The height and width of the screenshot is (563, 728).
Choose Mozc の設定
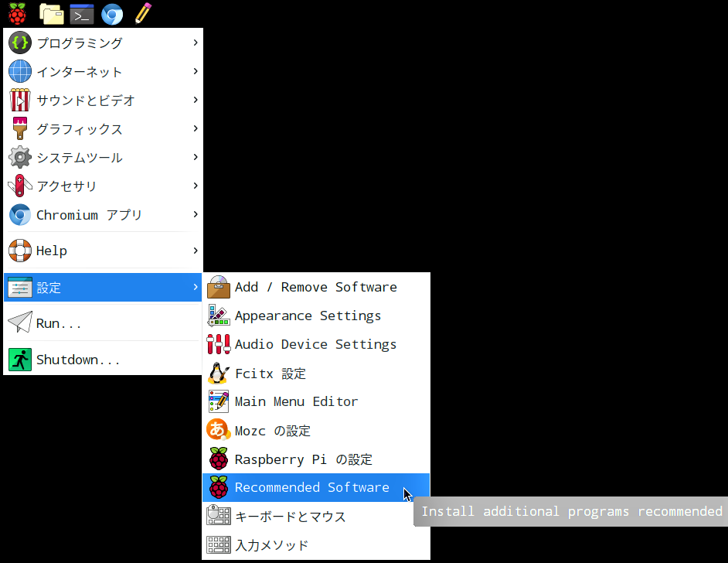(x=316, y=430)
